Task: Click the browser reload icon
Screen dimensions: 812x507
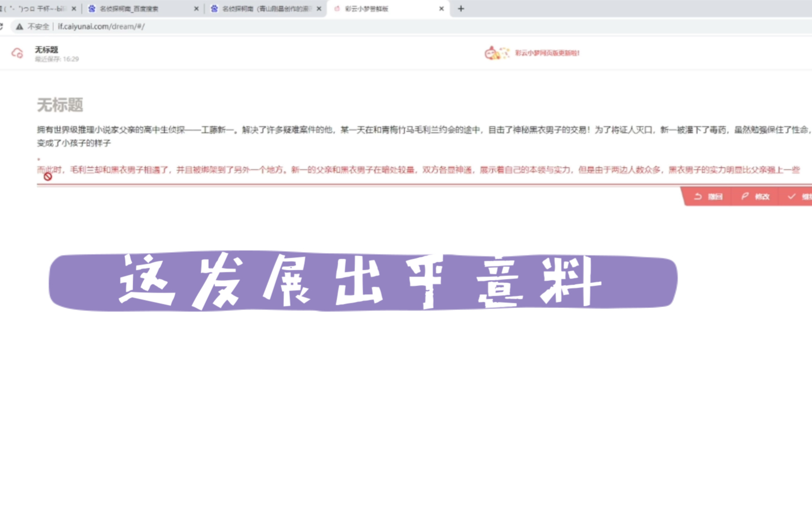Action: pos(2,26)
